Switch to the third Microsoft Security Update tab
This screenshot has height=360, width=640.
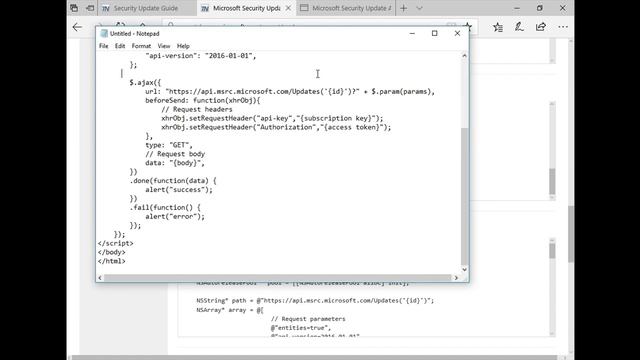coord(346,8)
